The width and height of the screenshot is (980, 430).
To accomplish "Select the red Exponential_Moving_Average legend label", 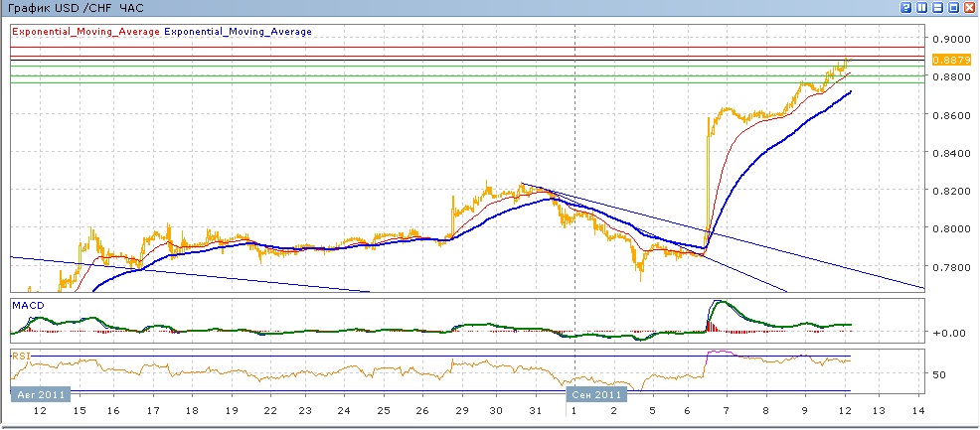I will pos(85,32).
